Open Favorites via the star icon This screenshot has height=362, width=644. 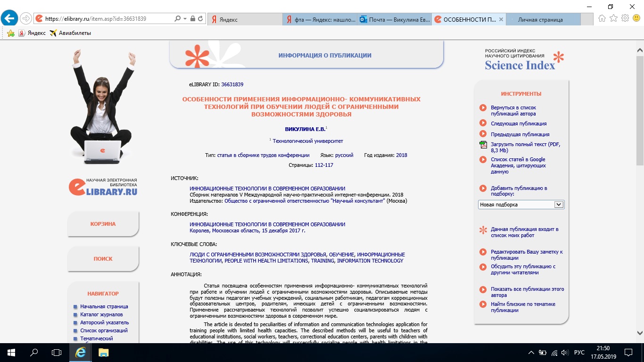pyautogui.click(x=613, y=18)
